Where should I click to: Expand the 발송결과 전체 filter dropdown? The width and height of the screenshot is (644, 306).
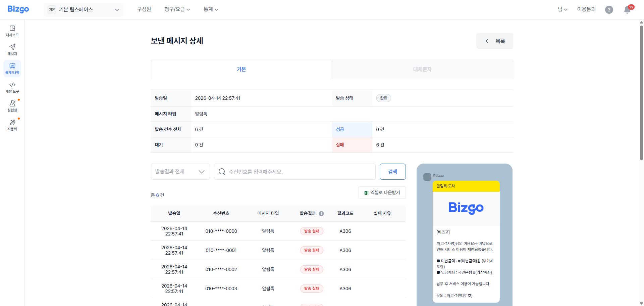click(x=180, y=171)
